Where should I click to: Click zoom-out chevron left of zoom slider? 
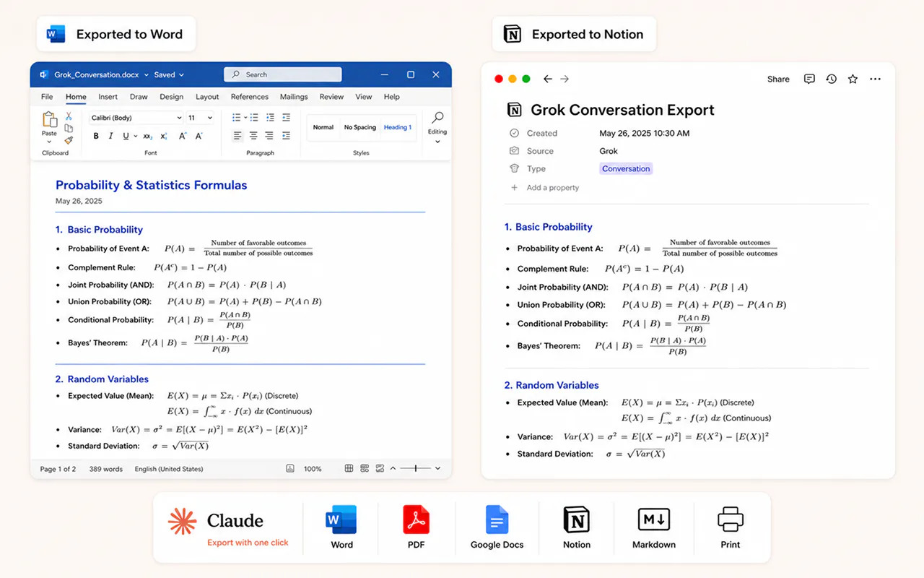point(393,468)
